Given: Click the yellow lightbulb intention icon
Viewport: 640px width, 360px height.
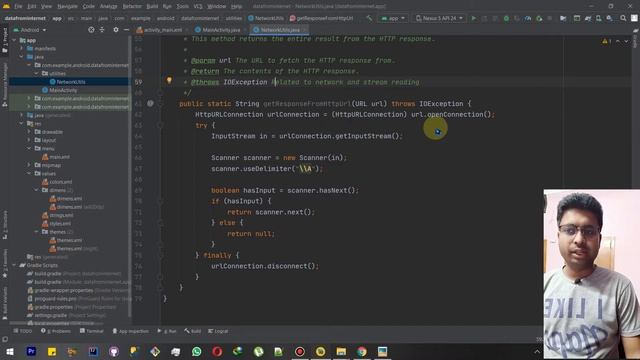Looking at the screenshot, I should (169, 80).
